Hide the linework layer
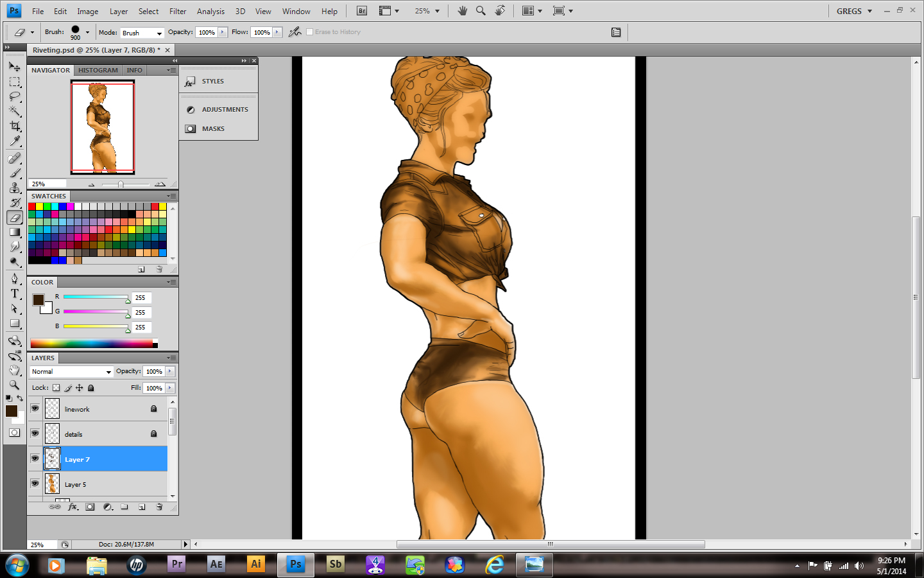This screenshot has height=578, width=924. tap(35, 408)
